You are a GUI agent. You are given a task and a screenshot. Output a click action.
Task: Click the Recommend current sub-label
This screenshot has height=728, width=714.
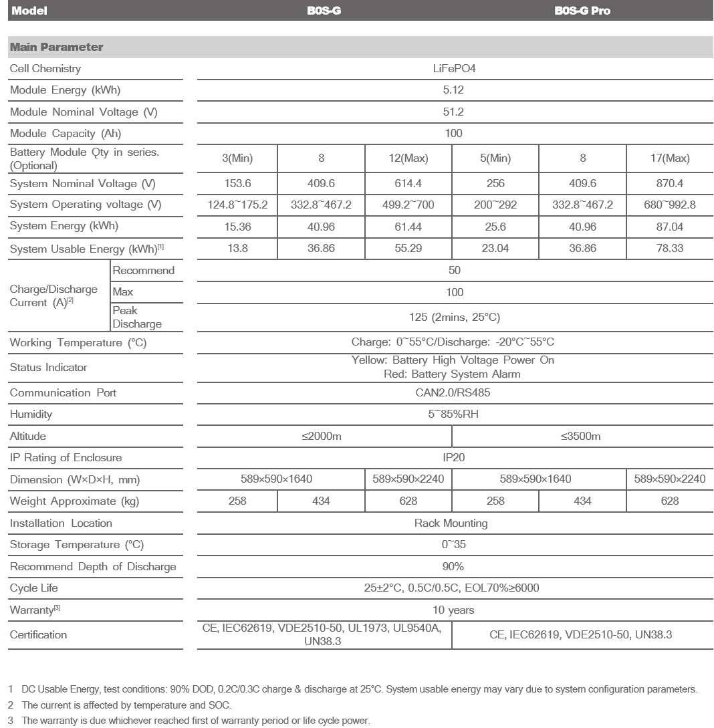[x=144, y=271]
